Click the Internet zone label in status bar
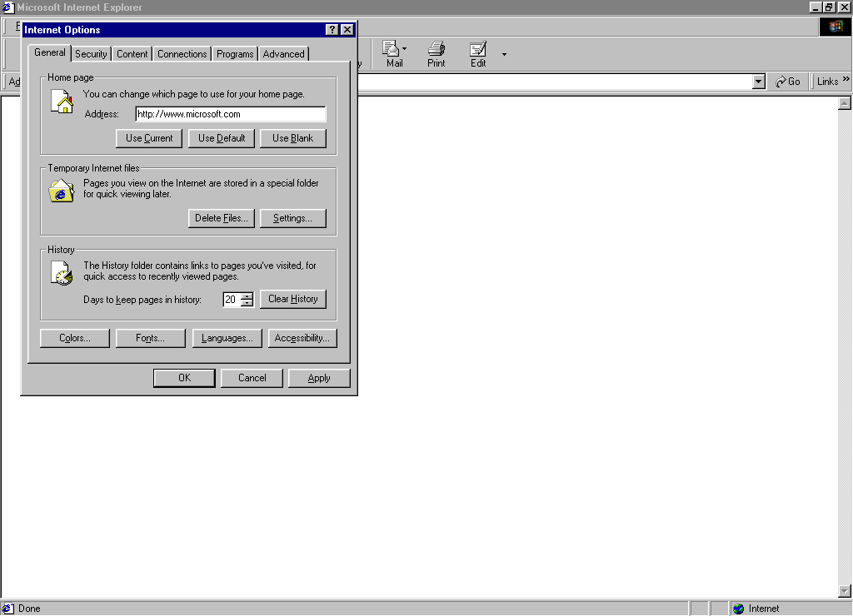This screenshot has height=616, width=853. (763, 609)
